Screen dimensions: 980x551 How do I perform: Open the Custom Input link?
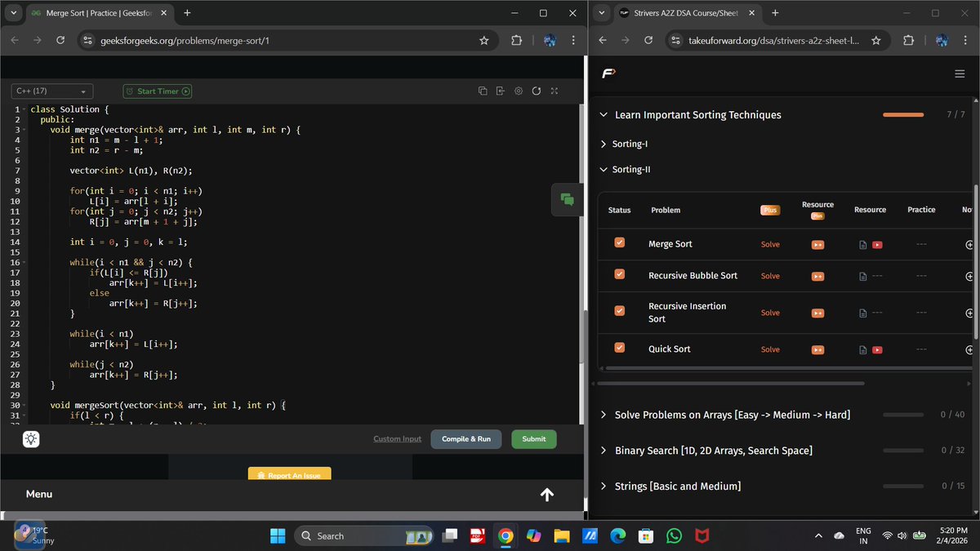point(398,439)
